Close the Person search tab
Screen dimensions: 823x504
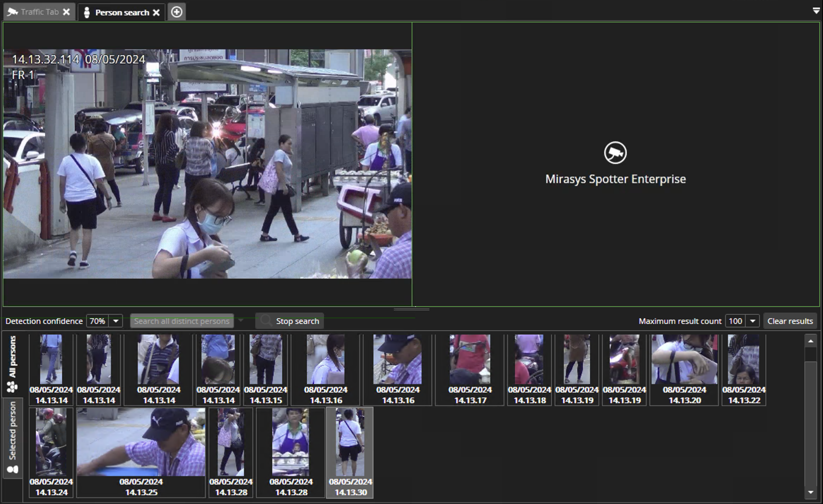(156, 13)
